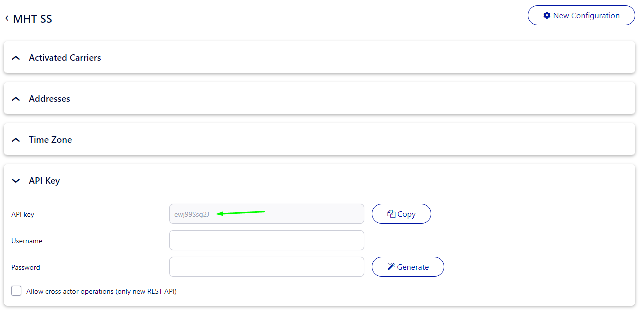Open the Addresses panel header
The image size is (644, 311).
[49, 99]
